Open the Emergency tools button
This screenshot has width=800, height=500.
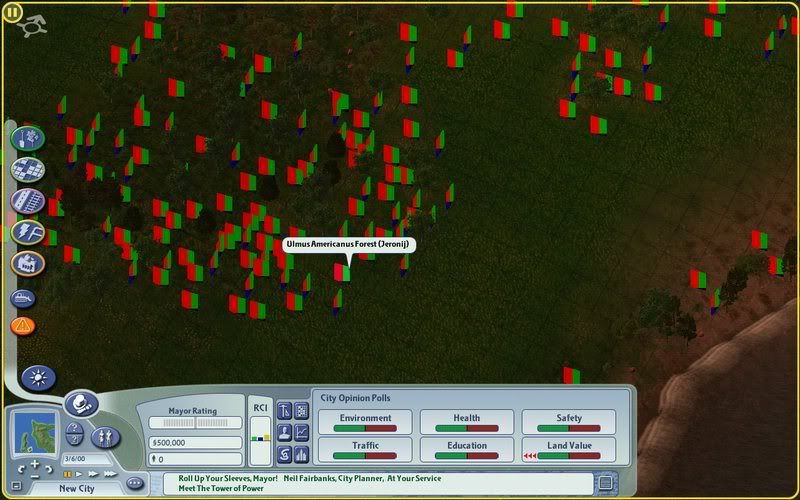tap(23, 326)
